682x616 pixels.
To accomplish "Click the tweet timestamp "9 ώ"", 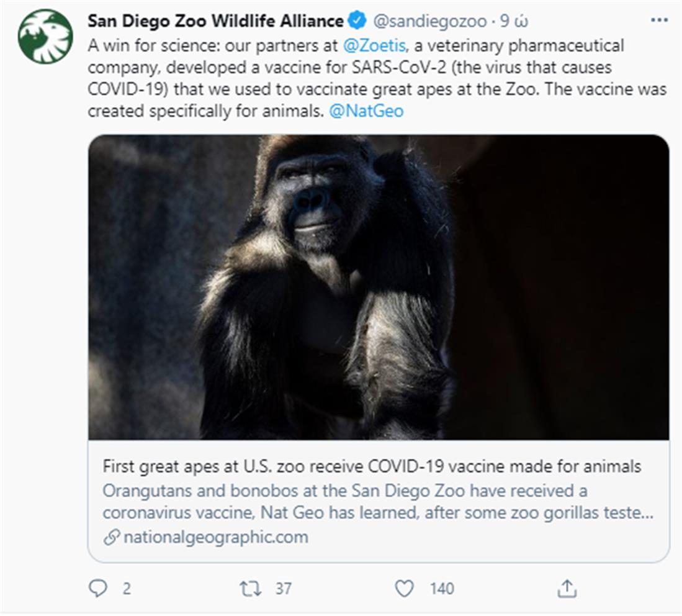I will coord(514,20).
